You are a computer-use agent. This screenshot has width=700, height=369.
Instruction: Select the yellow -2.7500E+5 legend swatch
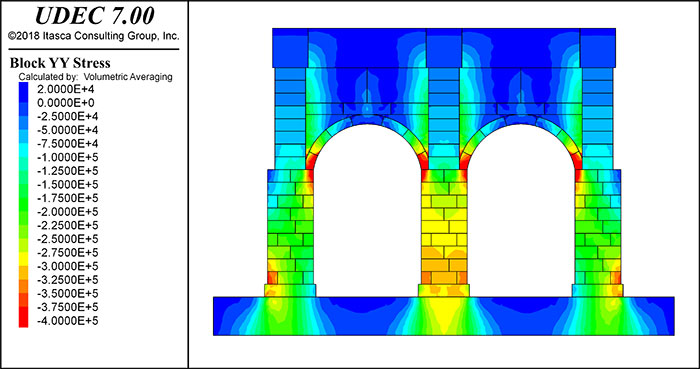(x=23, y=253)
